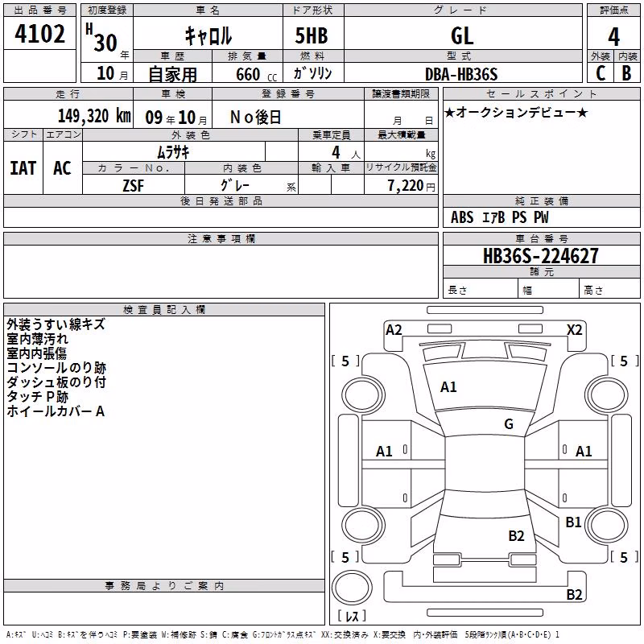644x644 pixels.
Task: Click inspector note 室内薄汚れ
Action: (37, 339)
